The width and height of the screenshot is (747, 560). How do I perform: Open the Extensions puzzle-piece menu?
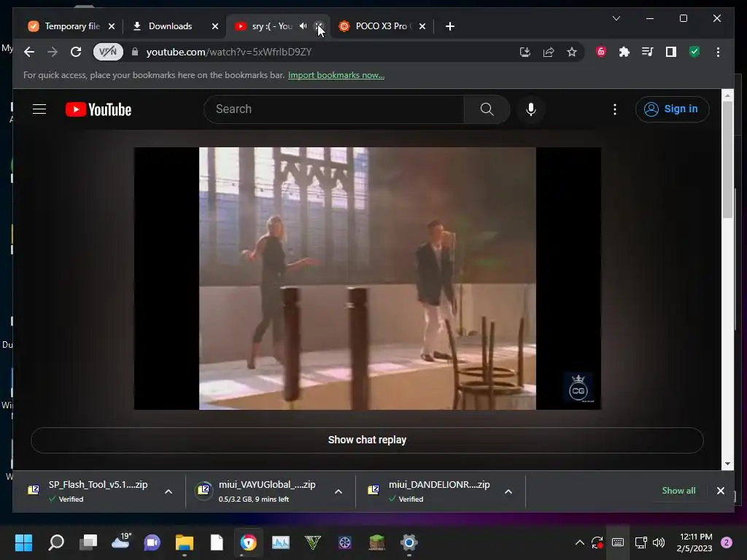point(624,52)
